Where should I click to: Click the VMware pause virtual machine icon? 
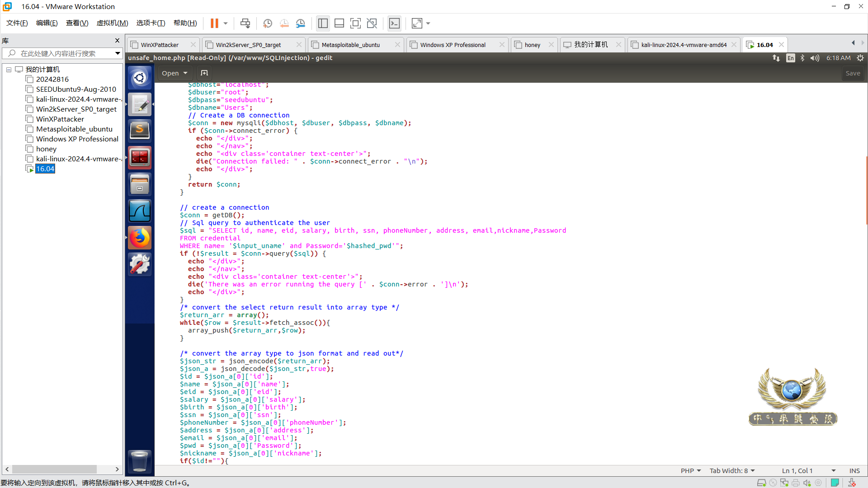[214, 23]
